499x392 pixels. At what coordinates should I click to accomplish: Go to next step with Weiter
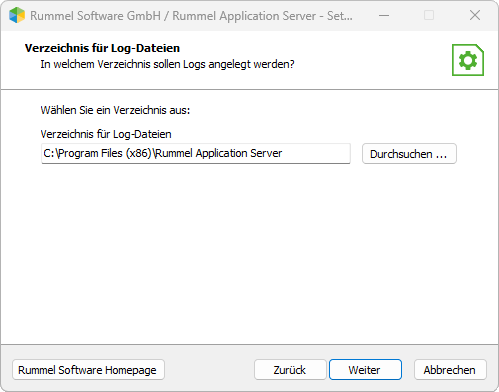pos(365,370)
